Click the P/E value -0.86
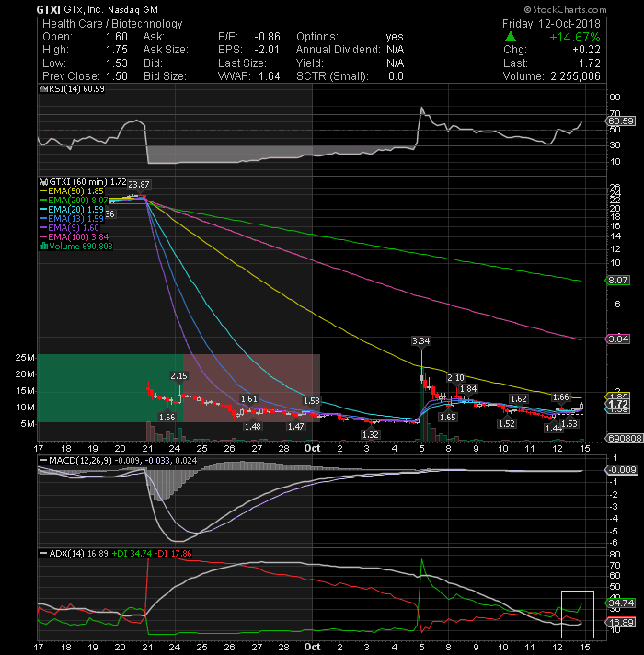 (x=268, y=37)
